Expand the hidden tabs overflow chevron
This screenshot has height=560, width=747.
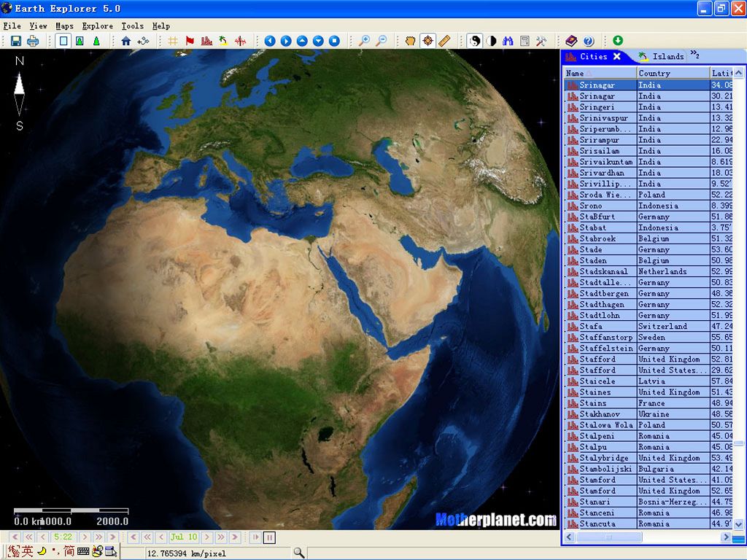click(694, 55)
